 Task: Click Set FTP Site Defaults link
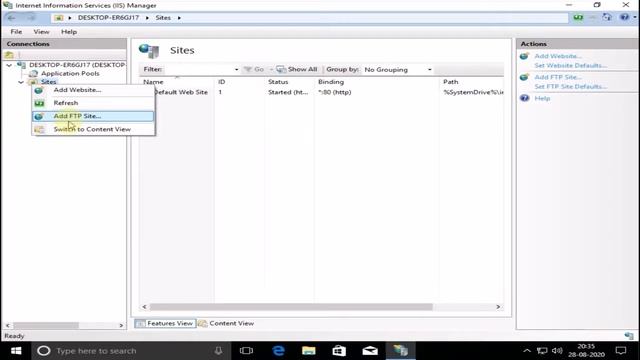(571, 87)
